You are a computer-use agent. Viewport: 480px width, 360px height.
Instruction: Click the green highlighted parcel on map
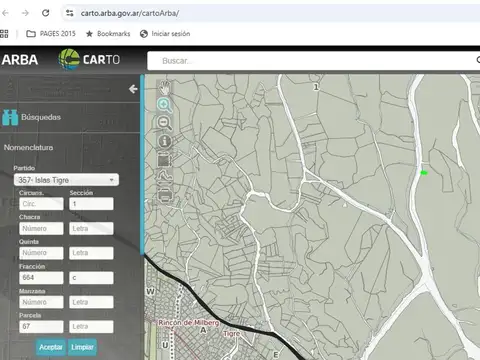tap(424, 173)
